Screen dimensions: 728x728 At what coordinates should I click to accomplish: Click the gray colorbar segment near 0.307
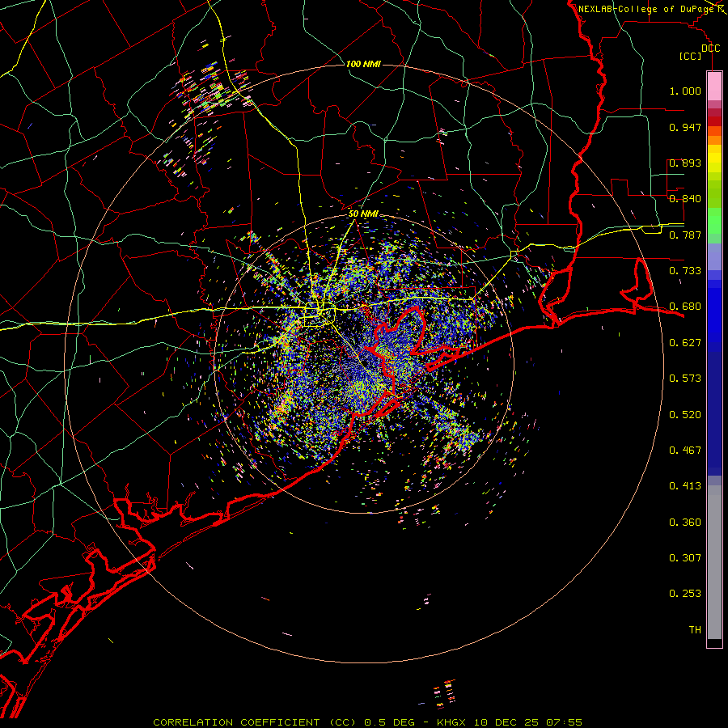click(714, 562)
